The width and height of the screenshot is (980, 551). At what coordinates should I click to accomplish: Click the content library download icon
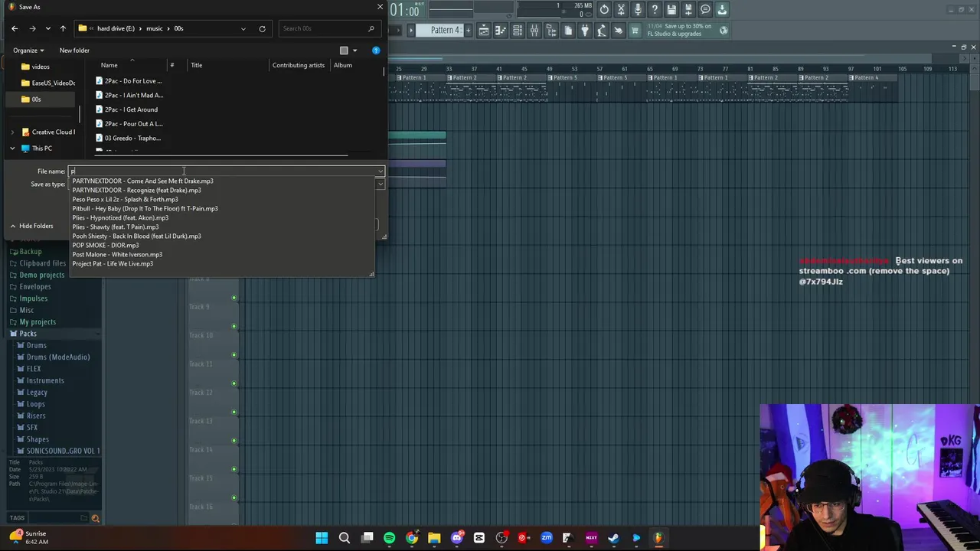tap(722, 9)
